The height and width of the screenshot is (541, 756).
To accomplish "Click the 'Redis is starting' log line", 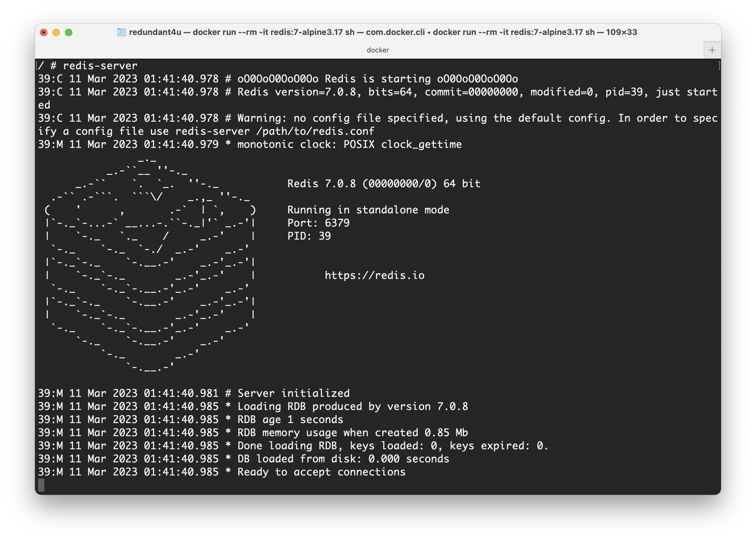I will [x=278, y=79].
